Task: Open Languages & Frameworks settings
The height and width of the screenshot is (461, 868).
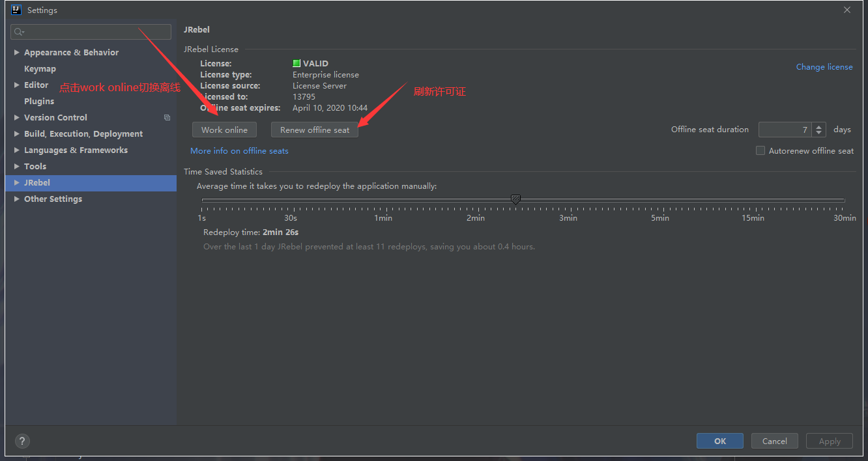Action: pos(76,150)
